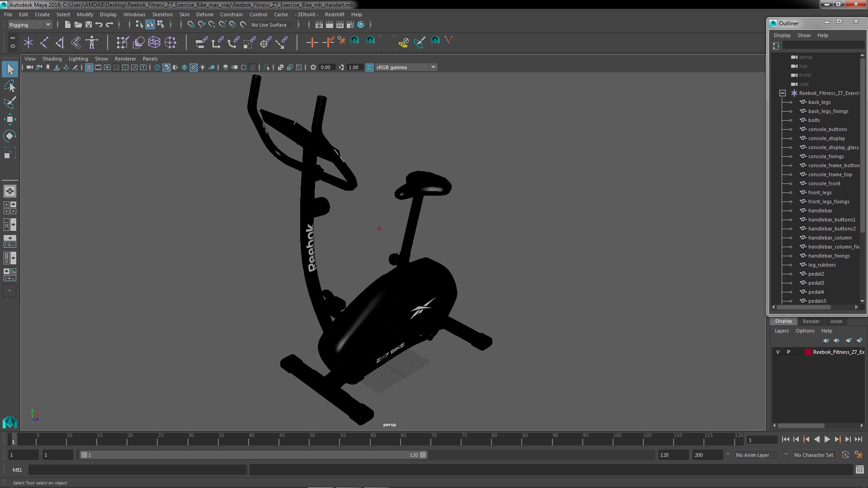Create a cluster deformer icon
This screenshot has height=488, width=868.
tap(170, 42)
